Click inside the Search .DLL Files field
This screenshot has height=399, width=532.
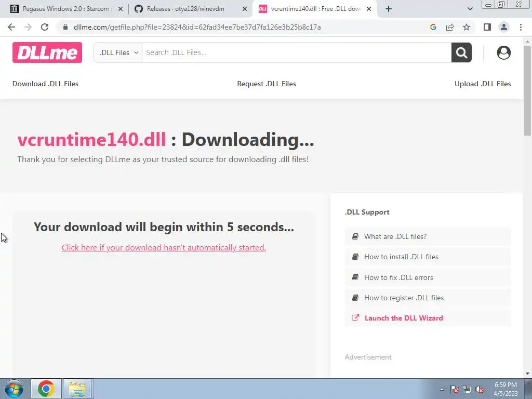(x=297, y=52)
